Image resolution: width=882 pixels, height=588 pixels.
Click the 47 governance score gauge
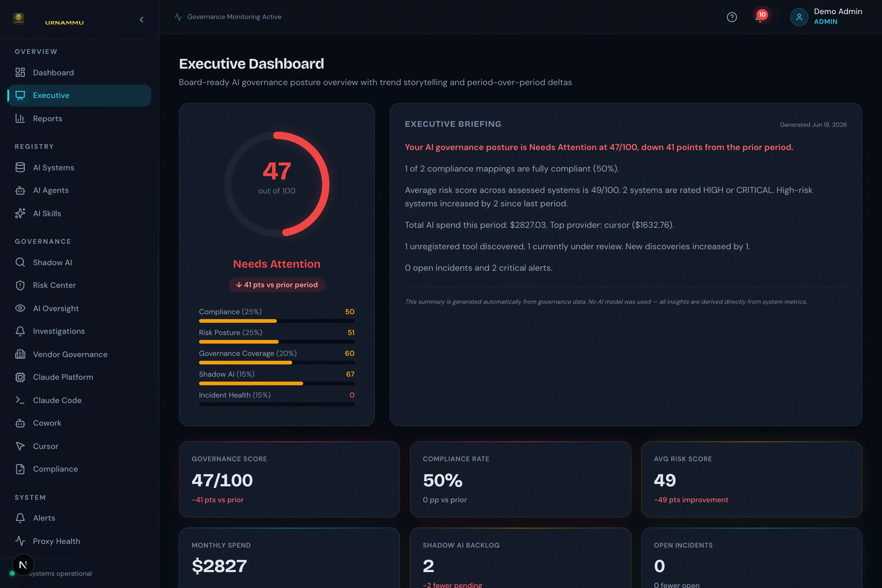[277, 184]
